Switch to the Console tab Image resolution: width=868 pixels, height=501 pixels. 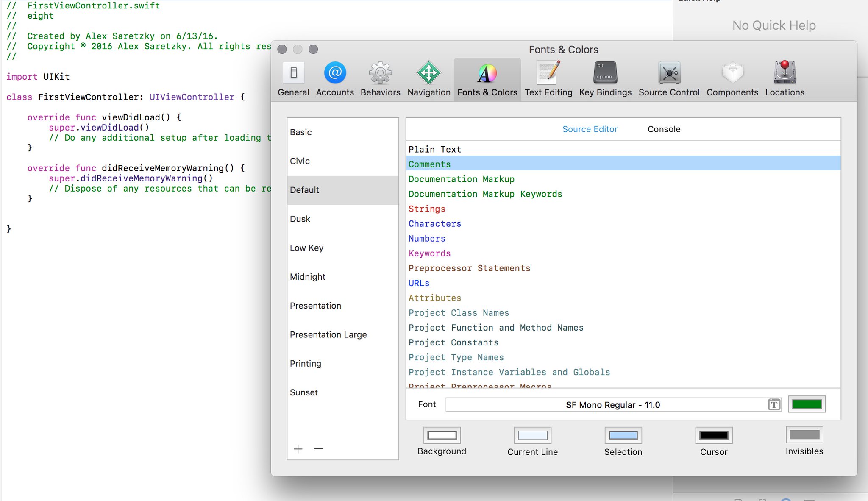pos(664,129)
